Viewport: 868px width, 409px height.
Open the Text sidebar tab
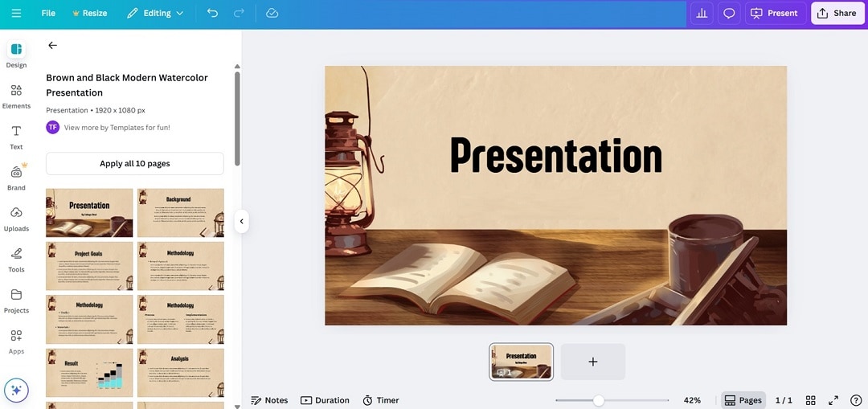[17, 136]
